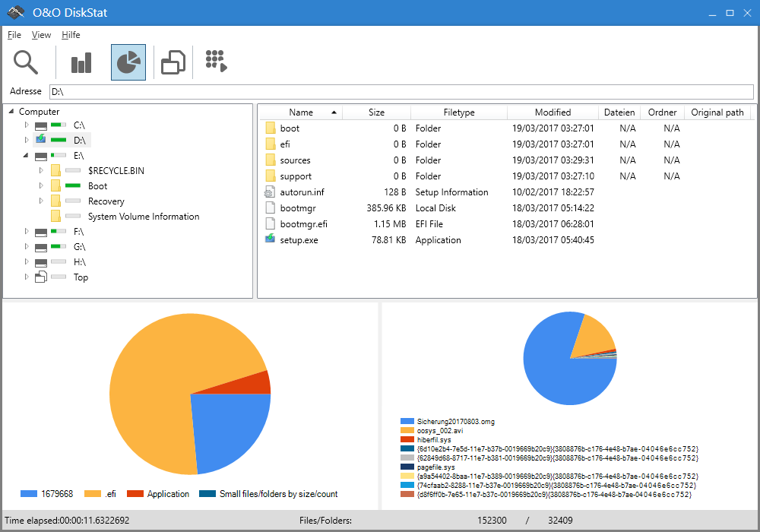Click the D:\ drive icon in tree
760x532 pixels.
click(41, 140)
